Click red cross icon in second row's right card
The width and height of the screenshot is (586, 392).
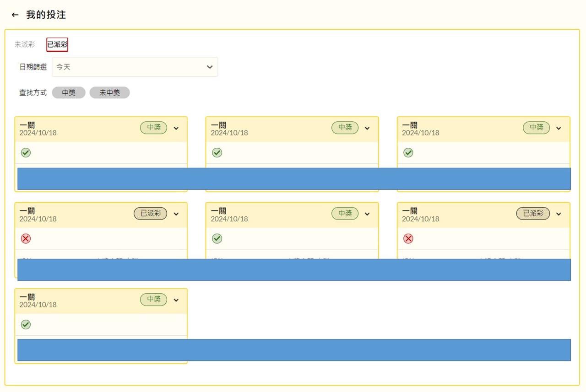click(408, 238)
